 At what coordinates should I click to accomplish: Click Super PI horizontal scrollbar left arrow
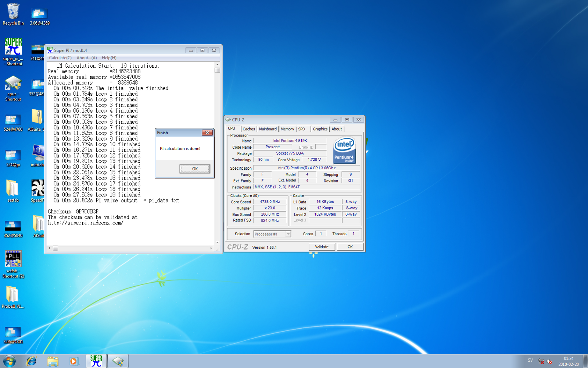point(49,248)
